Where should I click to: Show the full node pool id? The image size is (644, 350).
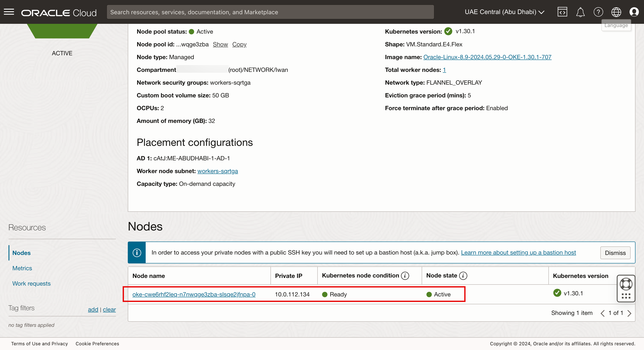(220, 44)
